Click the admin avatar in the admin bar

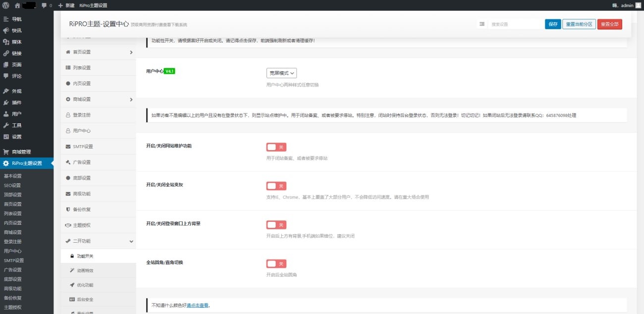(638, 5)
